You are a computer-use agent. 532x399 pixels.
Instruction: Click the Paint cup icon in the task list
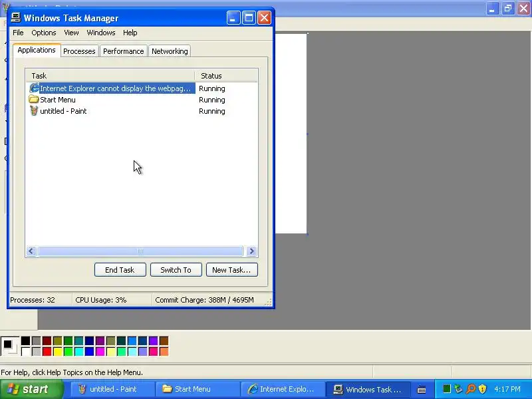coord(34,110)
